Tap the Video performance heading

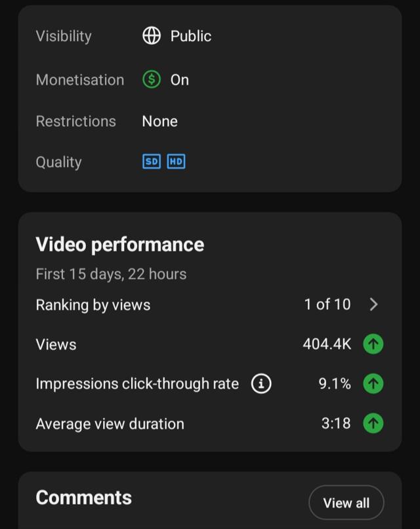[120, 244]
